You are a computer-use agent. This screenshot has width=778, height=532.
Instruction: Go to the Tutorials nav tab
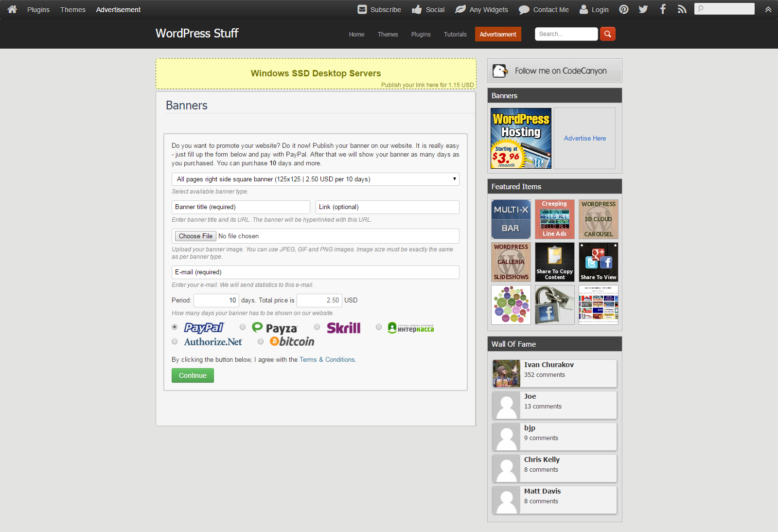point(455,34)
